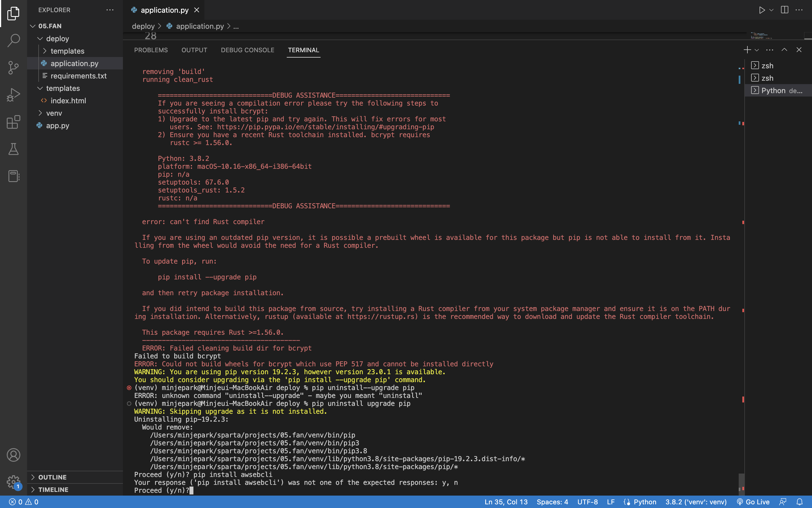Select the application.py editor tab
This screenshot has width=812, height=508.
pyautogui.click(x=164, y=10)
